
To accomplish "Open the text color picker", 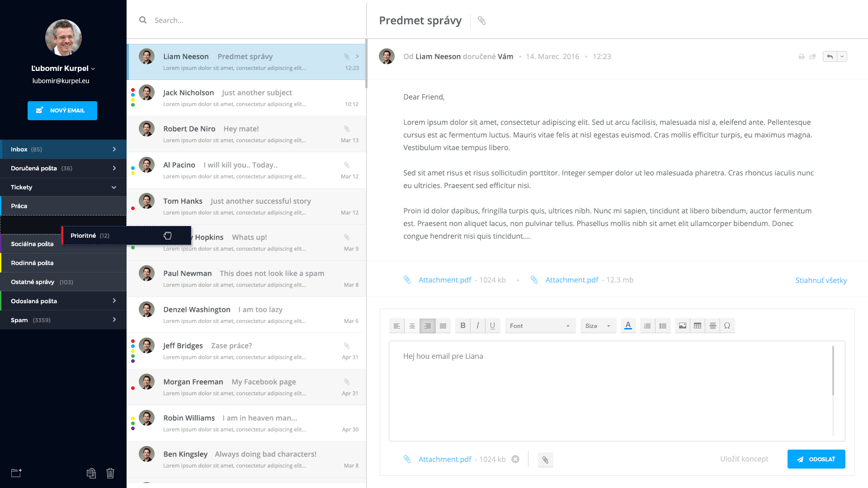I will (x=628, y=326).
